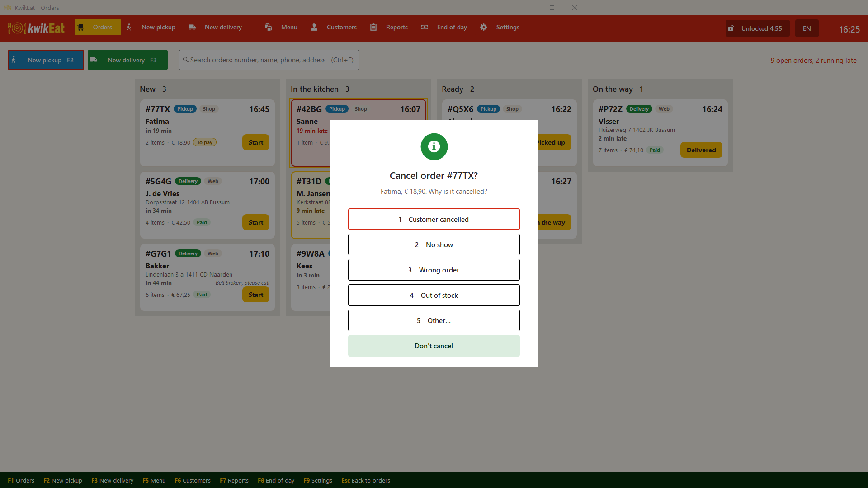The width and height of the screenshot is (868, 488).
Task: Click the note 'Bell broken, please call'
Action: [242, 283]
